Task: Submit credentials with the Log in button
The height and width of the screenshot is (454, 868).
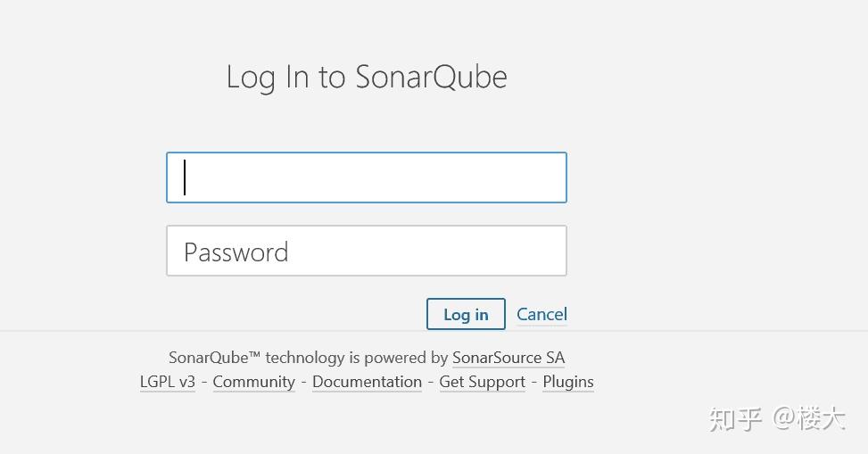Action: pyautogui.click(x=466, y=314)
